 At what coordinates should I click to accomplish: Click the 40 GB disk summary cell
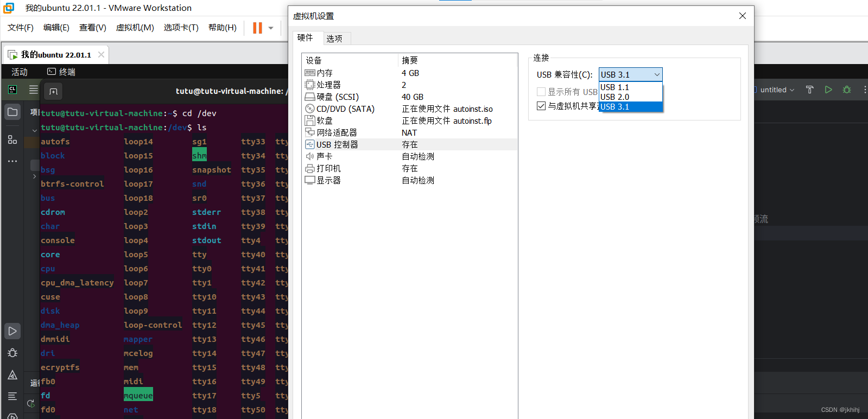413,97
